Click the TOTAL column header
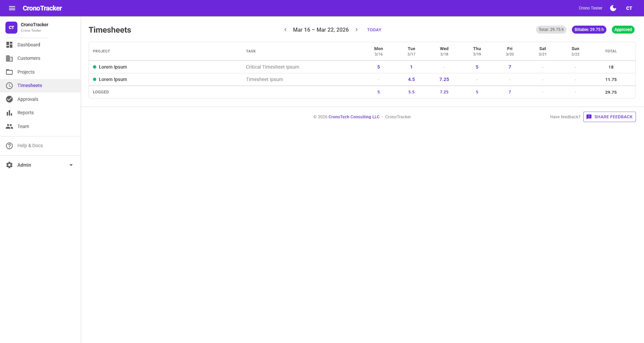644x343 pixels. pos(611,51)
